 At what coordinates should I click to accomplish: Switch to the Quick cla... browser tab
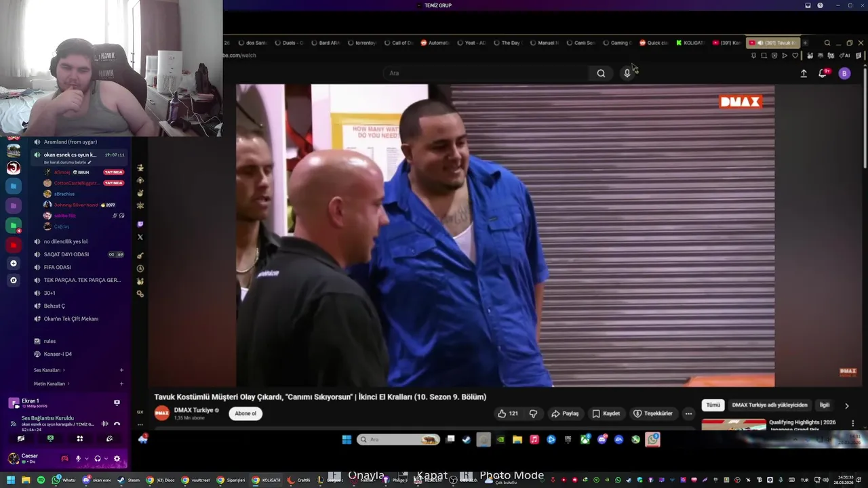pyautogui.click(x=654, y=43)
